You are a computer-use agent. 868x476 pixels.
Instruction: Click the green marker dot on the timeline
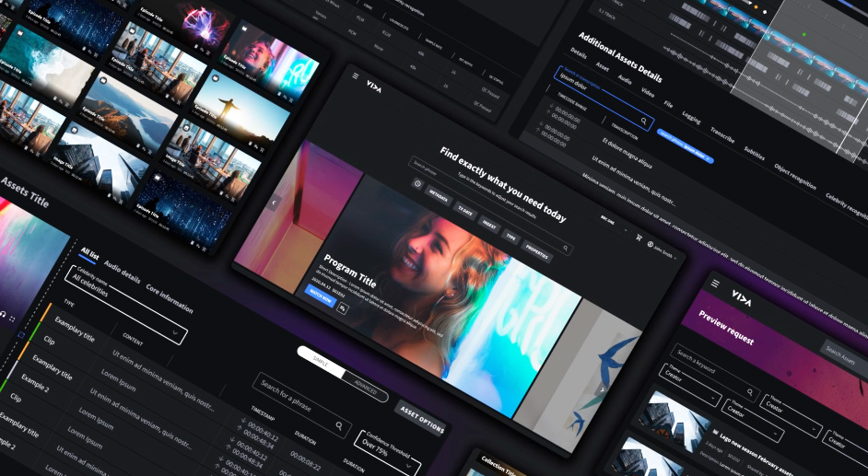click(x=804, y=34)
